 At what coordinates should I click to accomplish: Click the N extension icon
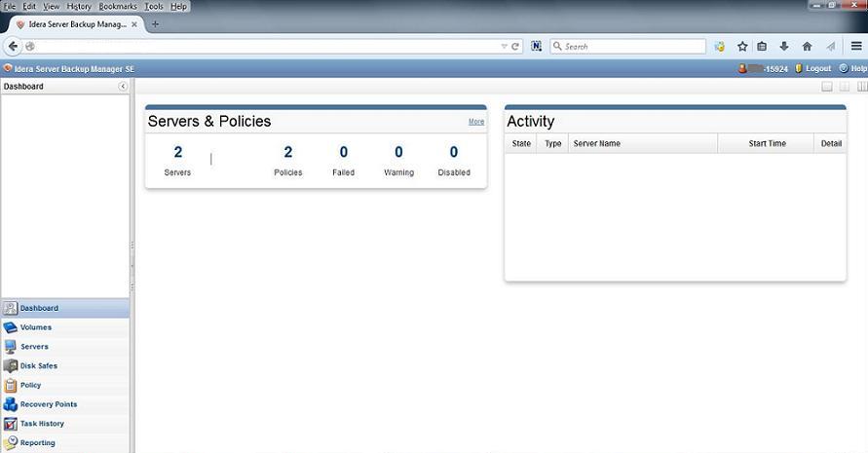click(537, 47)
